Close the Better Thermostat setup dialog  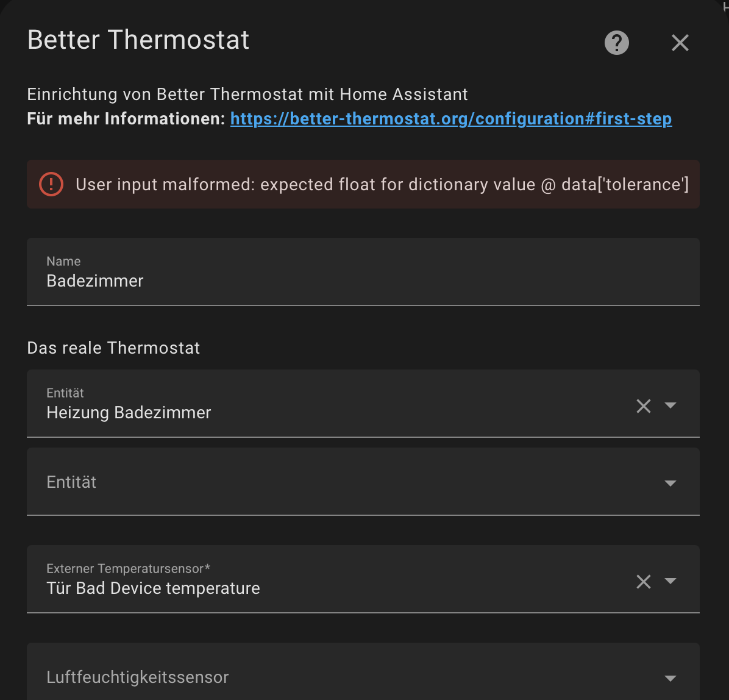pos(680,43)
